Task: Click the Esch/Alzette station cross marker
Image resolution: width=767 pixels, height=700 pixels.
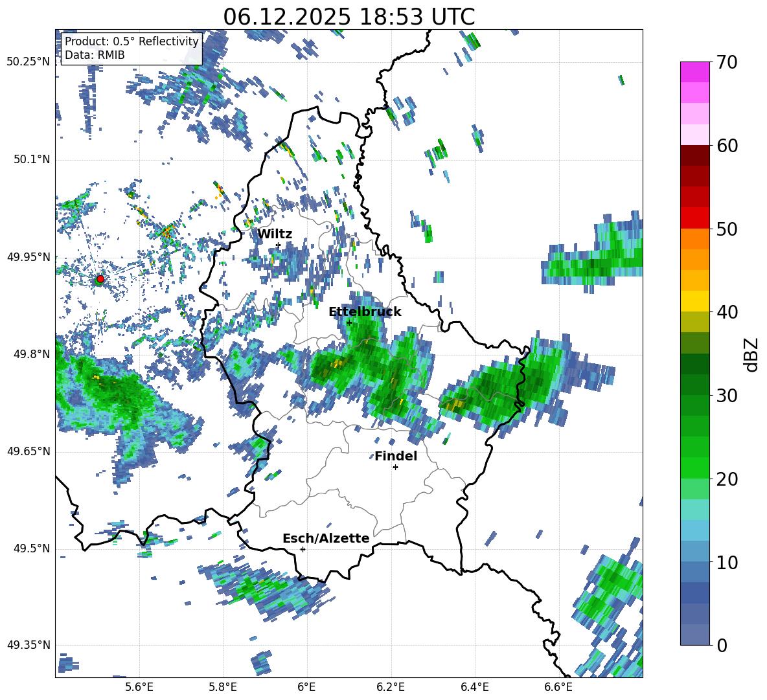Action: pos(303,549)
